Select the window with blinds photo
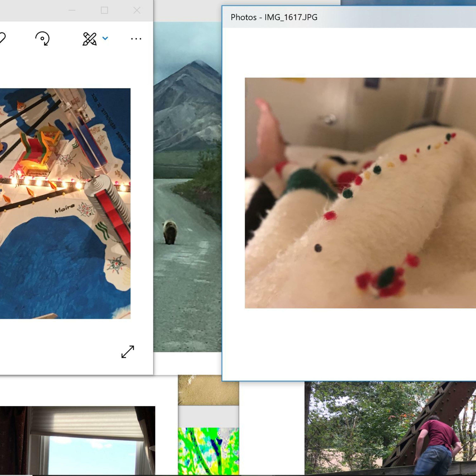Image resolution: width=476 pixels, height=476 pixels. pos(78,441)
